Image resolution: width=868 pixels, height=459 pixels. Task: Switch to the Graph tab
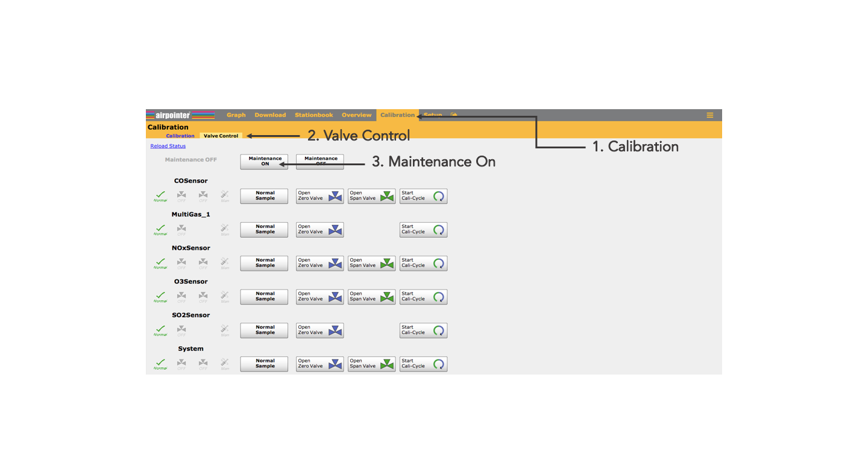click(x=236, y=115)
